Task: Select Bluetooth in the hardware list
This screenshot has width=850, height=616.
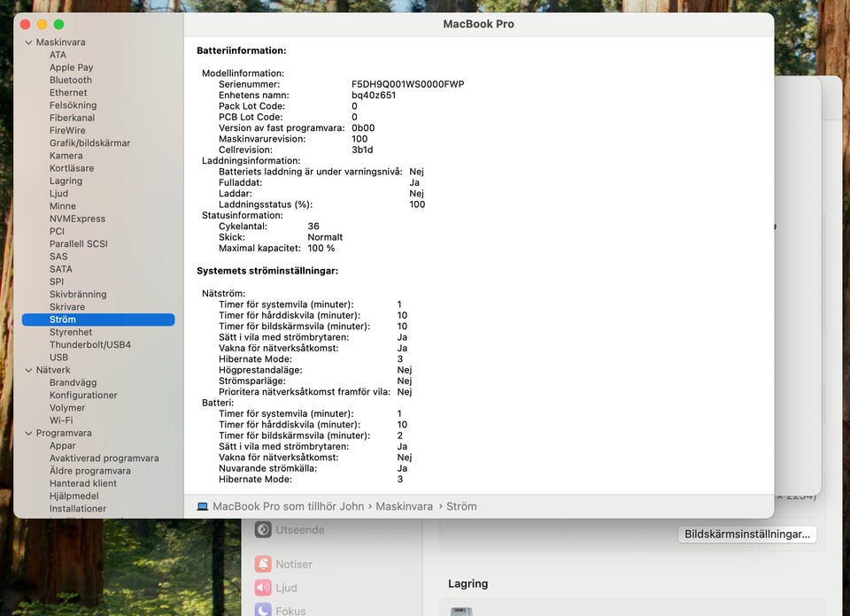Action: 71,80
